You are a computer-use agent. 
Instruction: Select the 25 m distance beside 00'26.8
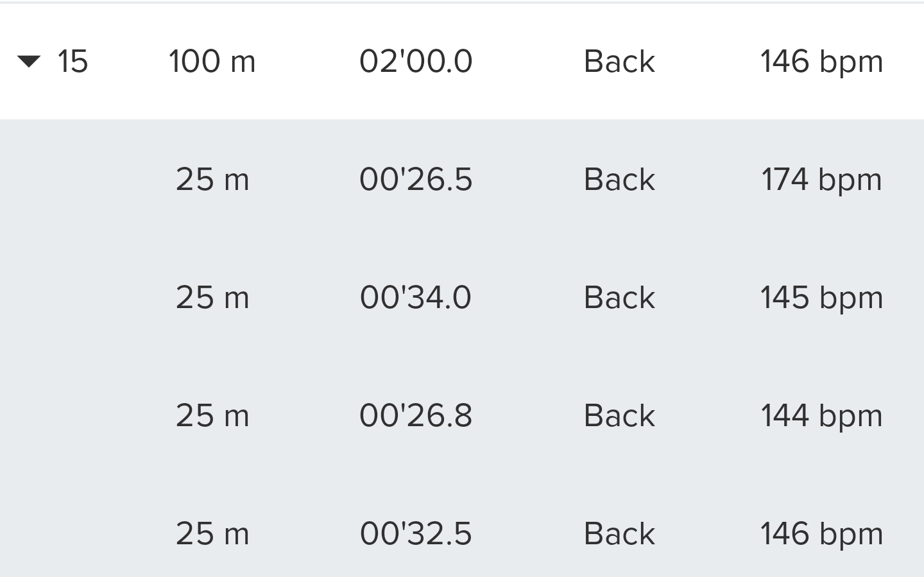(212, 415)
